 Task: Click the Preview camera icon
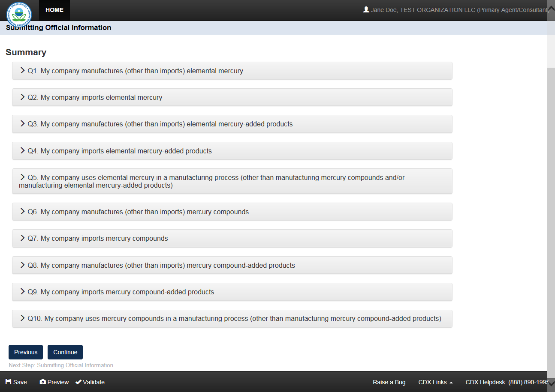(x=43, y=382)
